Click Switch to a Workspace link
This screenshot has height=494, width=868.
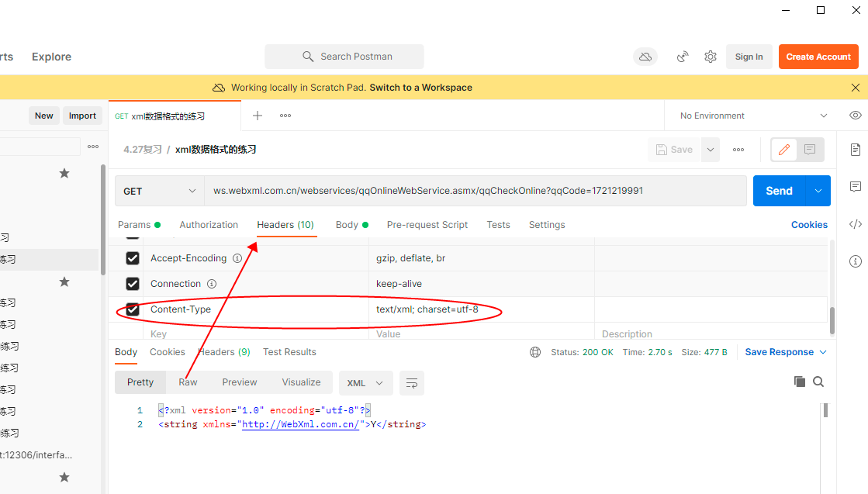point(420,88)
